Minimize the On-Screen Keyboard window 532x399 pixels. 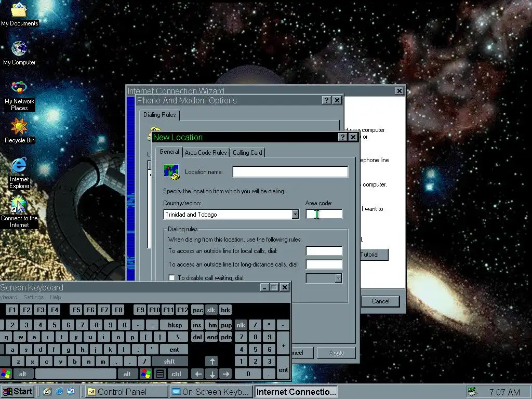click(264, 287)
